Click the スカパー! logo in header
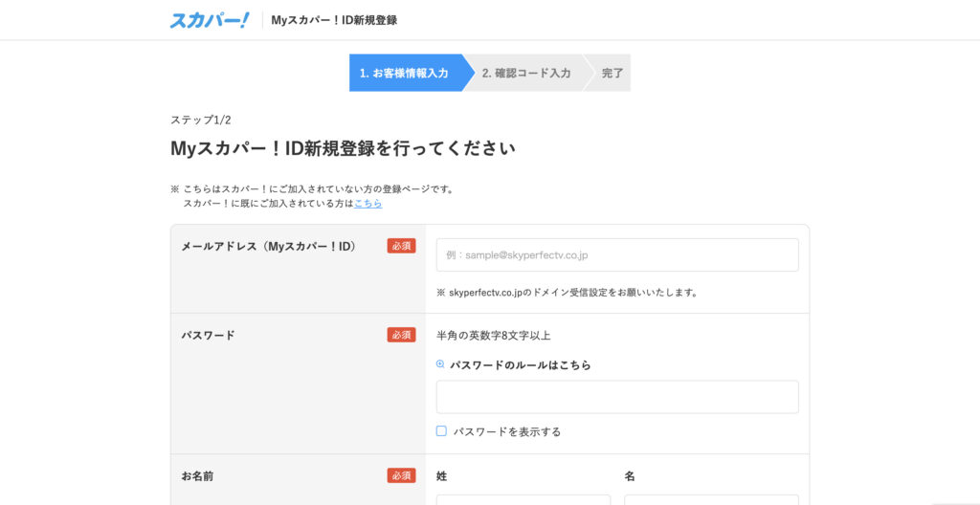The width and height of the screenshot is (980, 505). point(210,20)
